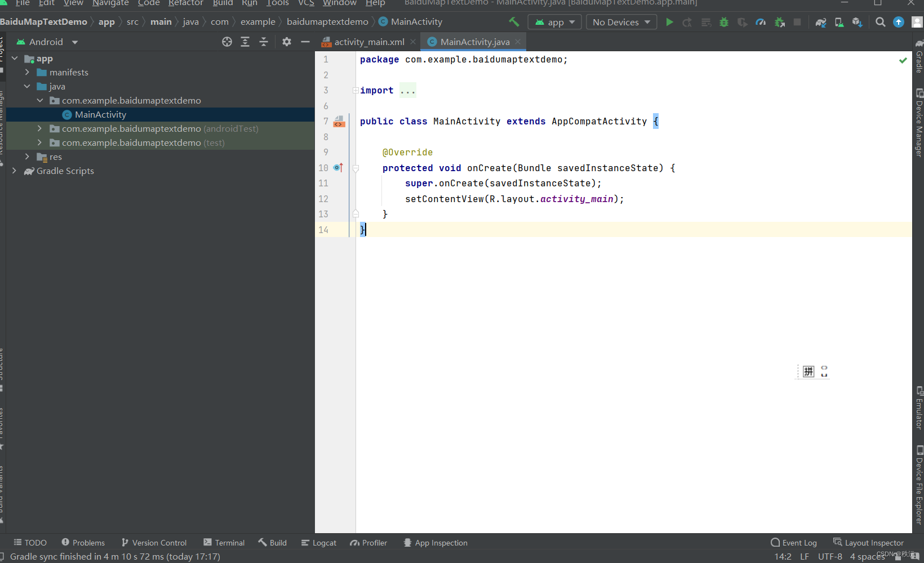The image size is (924, 563).
Task: Open the Build menu
Action: coord(223,3)
